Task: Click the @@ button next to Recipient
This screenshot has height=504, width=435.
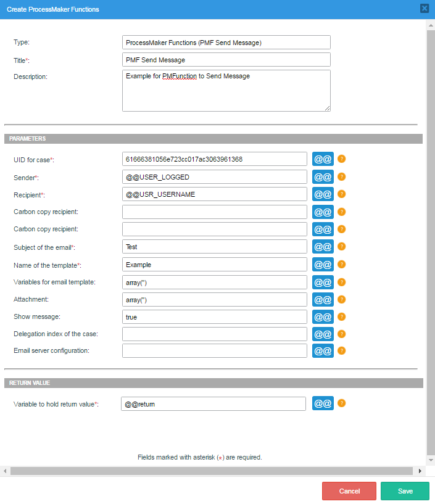Action: point(323,194)
